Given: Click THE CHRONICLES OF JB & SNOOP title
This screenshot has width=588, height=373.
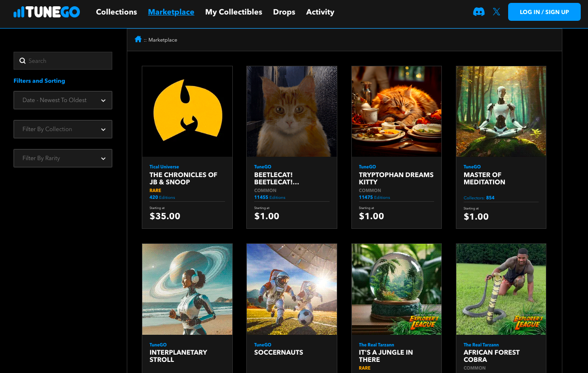Looking at the screenshot, I should (x=183, y=179).
